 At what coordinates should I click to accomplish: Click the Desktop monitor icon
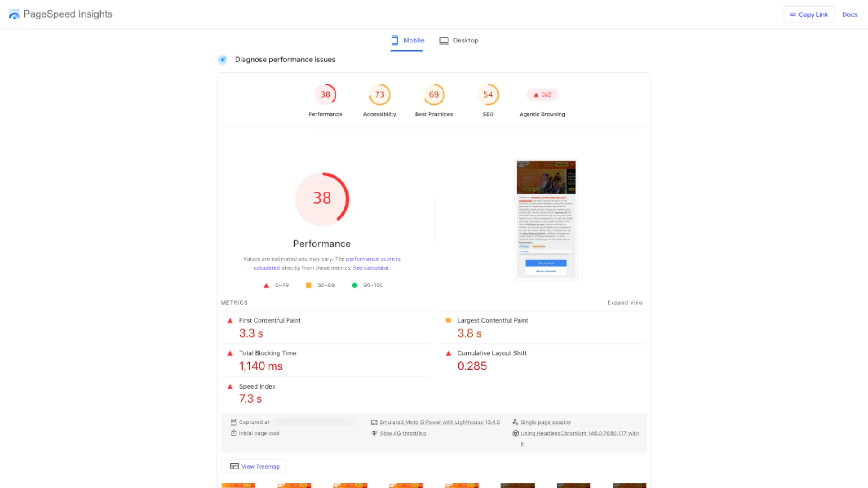click(x=444, y=40)
